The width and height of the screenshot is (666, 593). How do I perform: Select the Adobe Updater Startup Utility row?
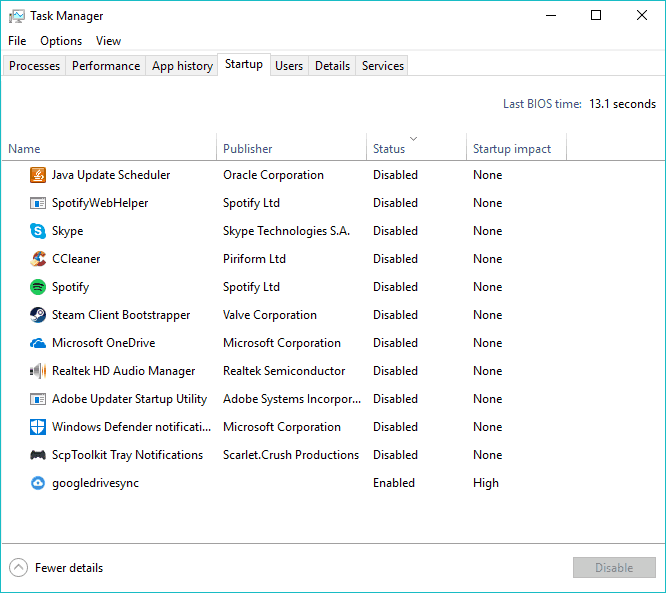[333, 399]
